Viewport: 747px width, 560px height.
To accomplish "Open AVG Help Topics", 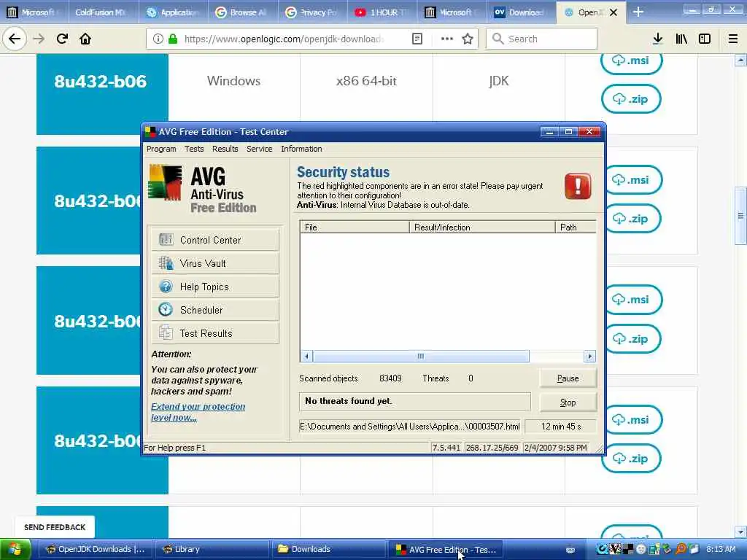I will pyautogui.click(x=215, y=287).
